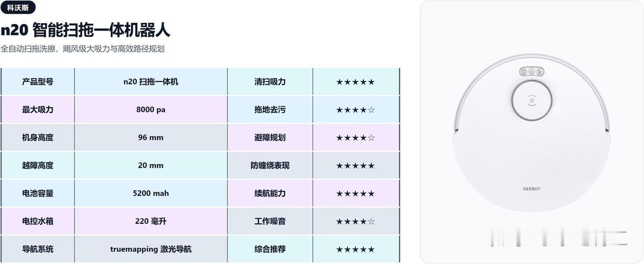Select the 8000 pa max suction value
This screenshot has height=264, width=644.
151,109
